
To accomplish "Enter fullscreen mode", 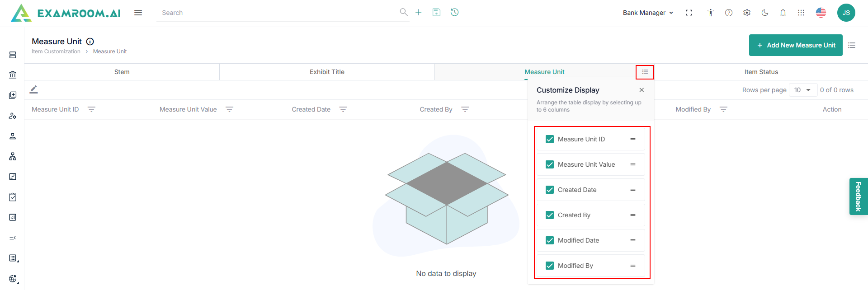I will click(x=689, y=13).
